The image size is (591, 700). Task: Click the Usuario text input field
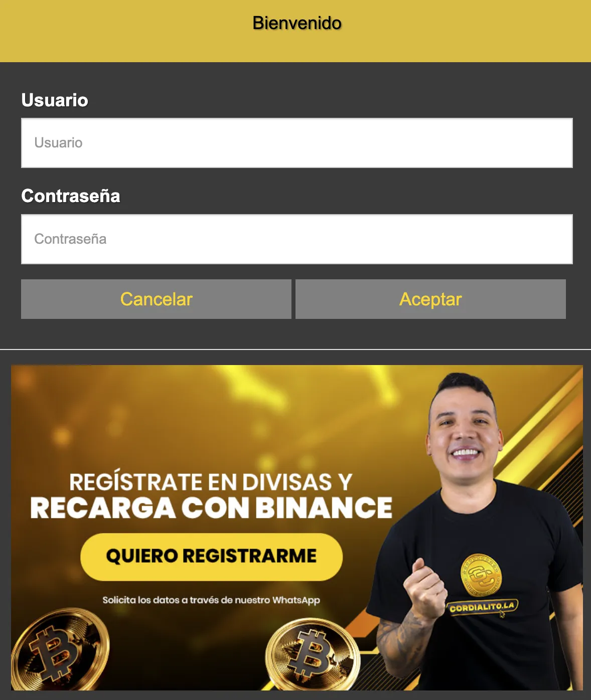pyautogui.click(x=297, y=143)
